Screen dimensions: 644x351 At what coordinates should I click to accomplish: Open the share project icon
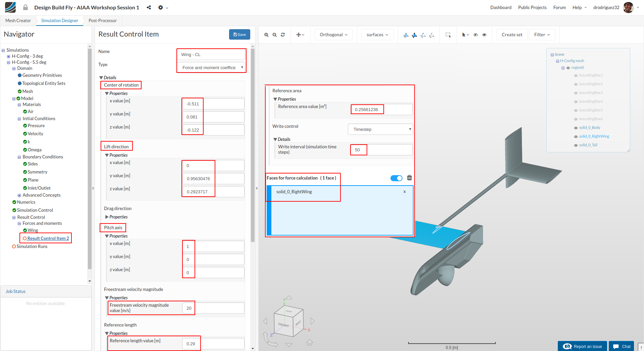(149, 7)
